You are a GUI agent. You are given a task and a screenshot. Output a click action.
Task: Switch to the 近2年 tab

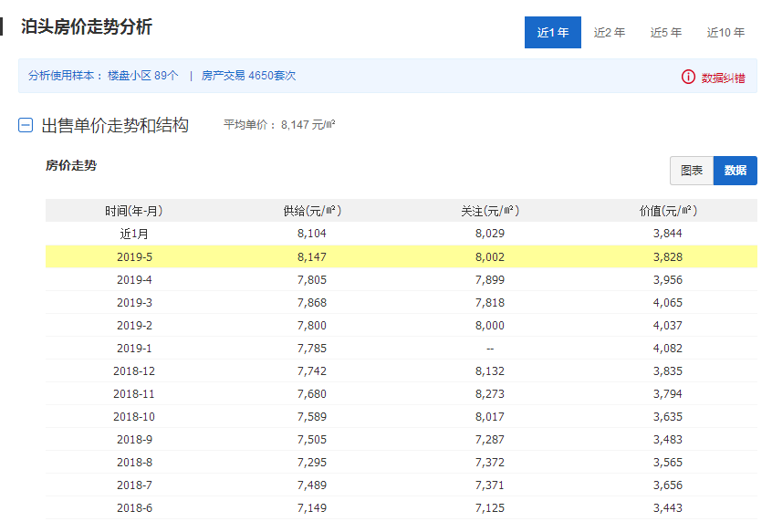pos(609,33)
